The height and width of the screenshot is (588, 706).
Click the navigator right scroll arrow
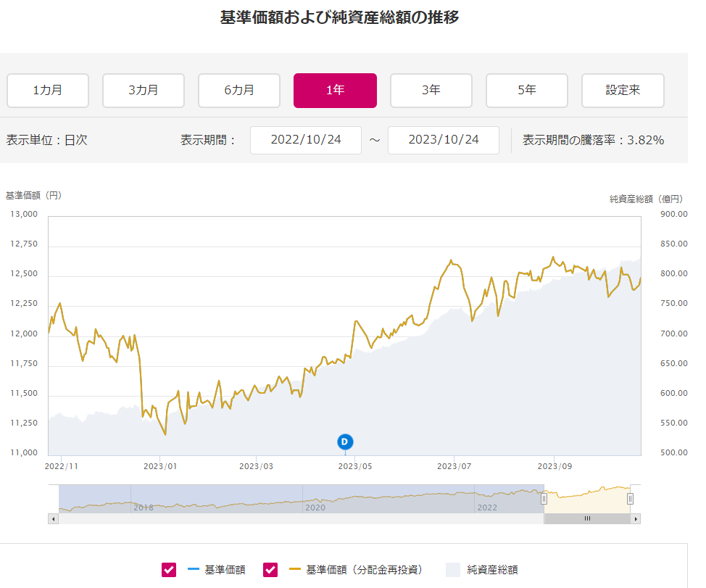(635, 518)
